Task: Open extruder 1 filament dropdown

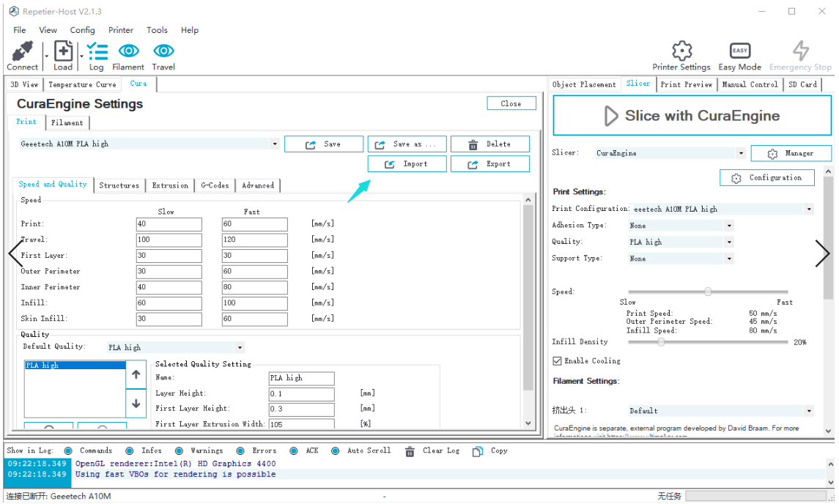Action: coord(809,411)
